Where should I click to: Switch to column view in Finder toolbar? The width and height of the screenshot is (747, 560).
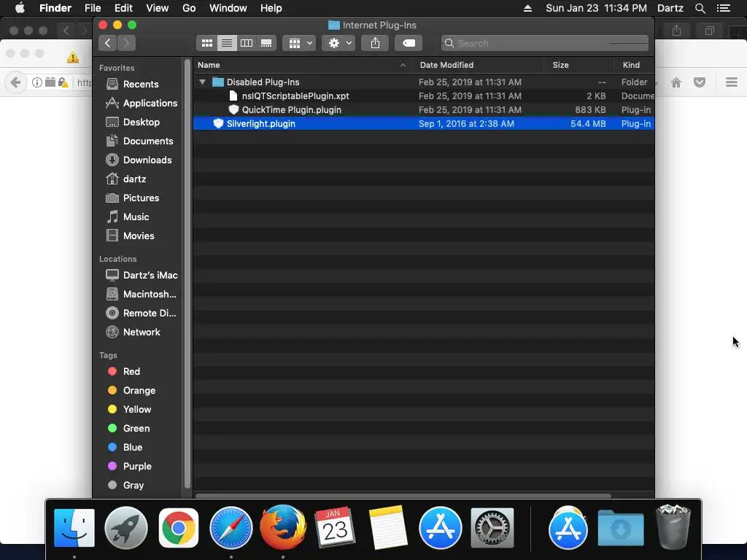point(247,43)
